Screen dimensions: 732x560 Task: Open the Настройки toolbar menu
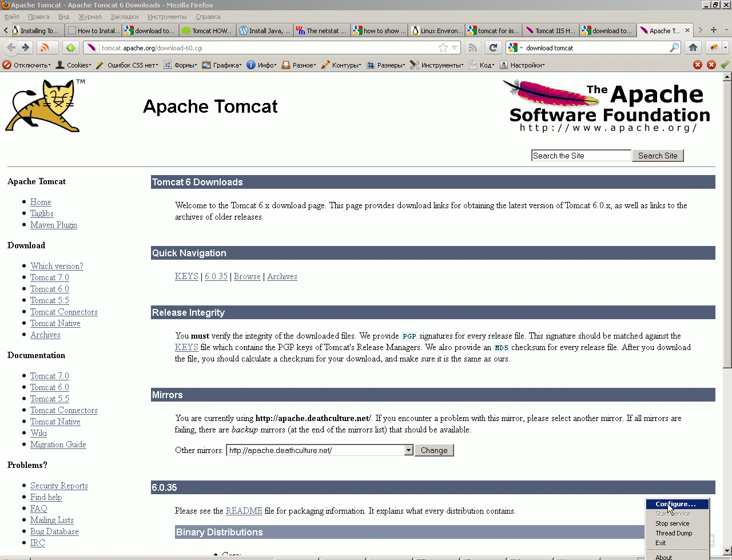click(x=522, y=65)
